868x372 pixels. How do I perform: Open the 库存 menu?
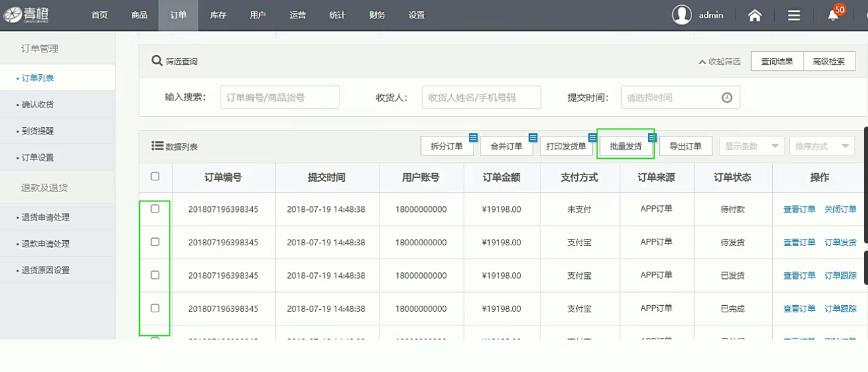click(218, 15)
